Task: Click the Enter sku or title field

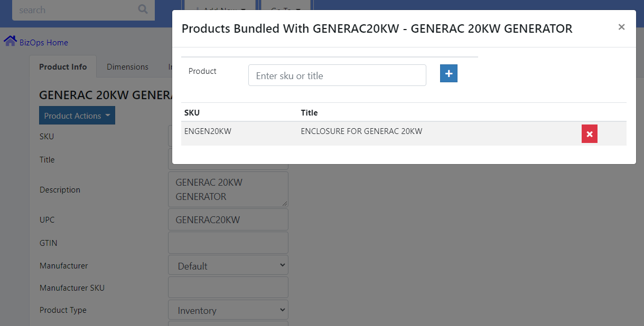Action: (337, 75)
